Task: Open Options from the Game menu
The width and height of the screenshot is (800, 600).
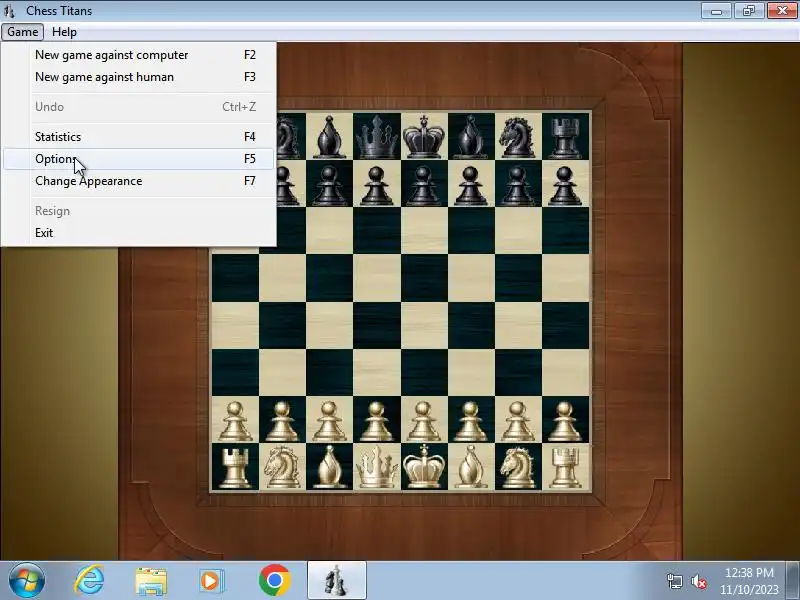Action: pyautogui.click(x=138, y=159)
